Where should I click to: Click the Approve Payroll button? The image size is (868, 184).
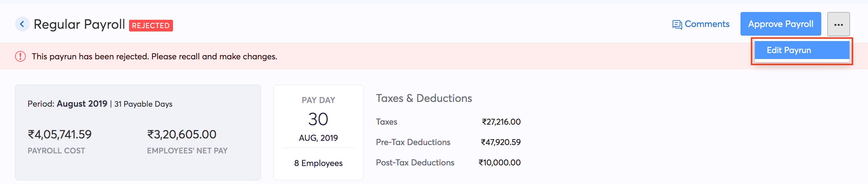[x=780, y=24]
